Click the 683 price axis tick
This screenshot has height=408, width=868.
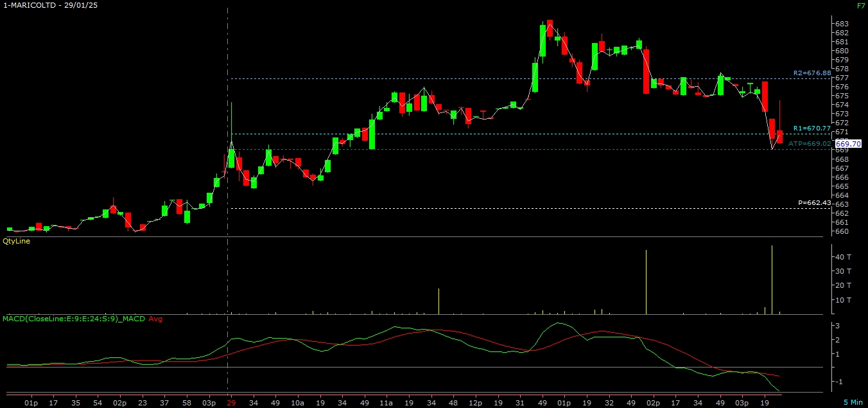(x=841, y=24)
